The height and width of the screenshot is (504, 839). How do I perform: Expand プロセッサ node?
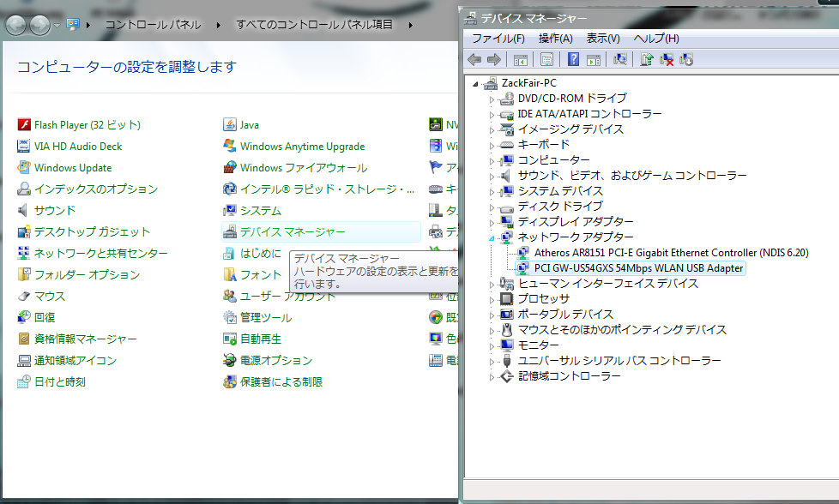click(492, 300)
